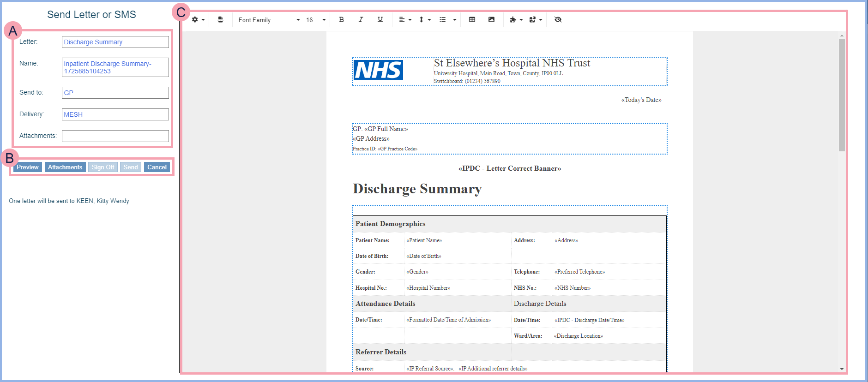868x382 pixels.
Task: Click the print icon in toolbar
Action: (221, 20)
